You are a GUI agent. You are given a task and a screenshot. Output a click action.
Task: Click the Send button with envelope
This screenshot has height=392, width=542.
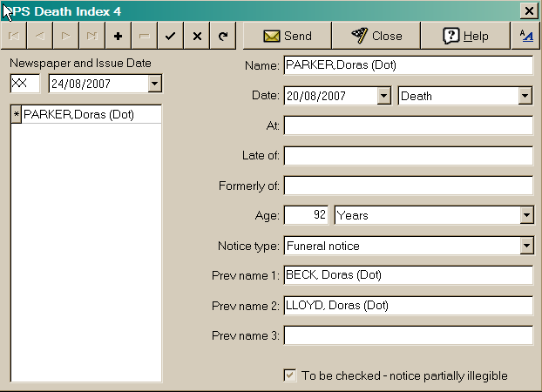click(288, 36)
